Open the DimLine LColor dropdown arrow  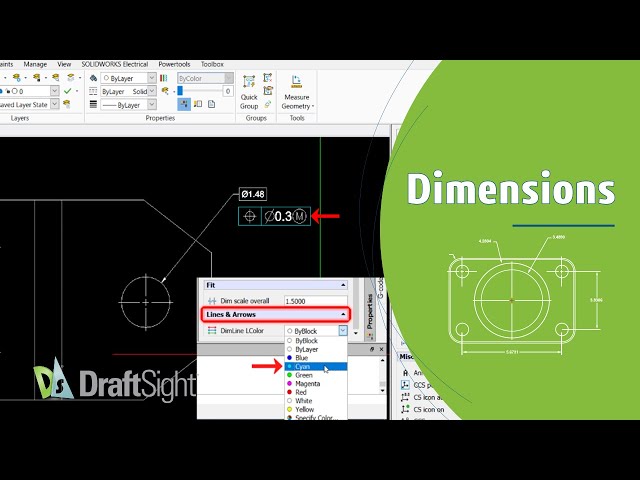click(x=342, y=331)
